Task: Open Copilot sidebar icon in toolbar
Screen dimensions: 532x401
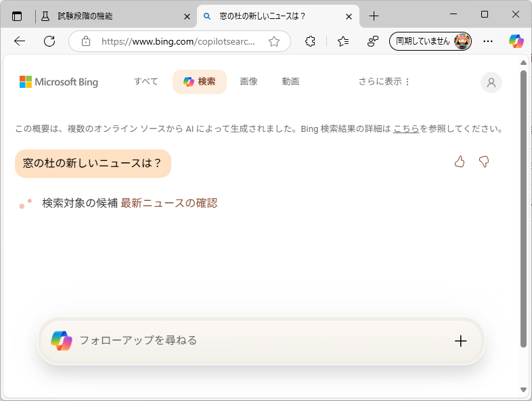Action: 516,41
